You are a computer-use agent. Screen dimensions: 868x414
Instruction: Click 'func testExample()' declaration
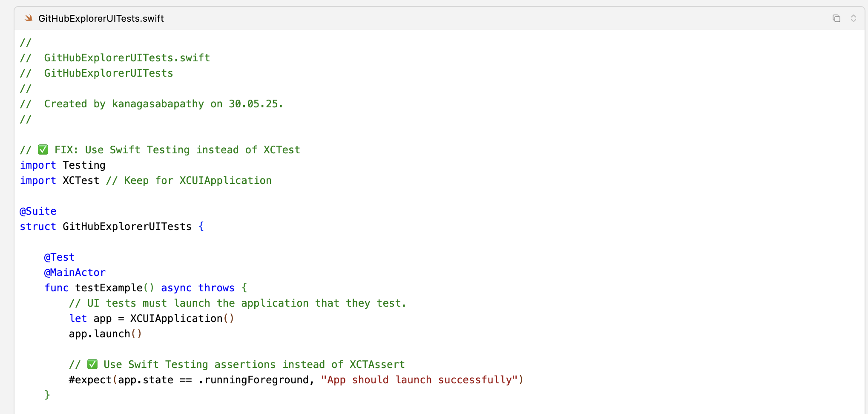pyautogui.click(x=99, y=288)
